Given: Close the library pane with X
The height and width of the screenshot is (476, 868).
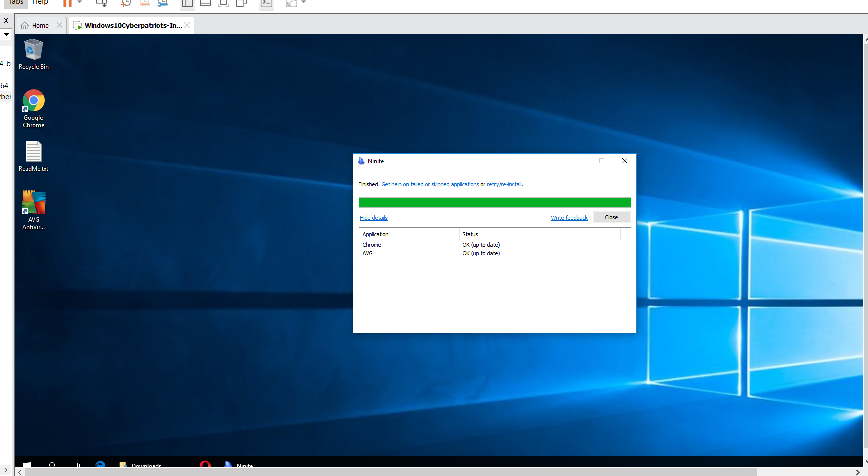Looking at the screenshot, I should (x=6, y=21).
